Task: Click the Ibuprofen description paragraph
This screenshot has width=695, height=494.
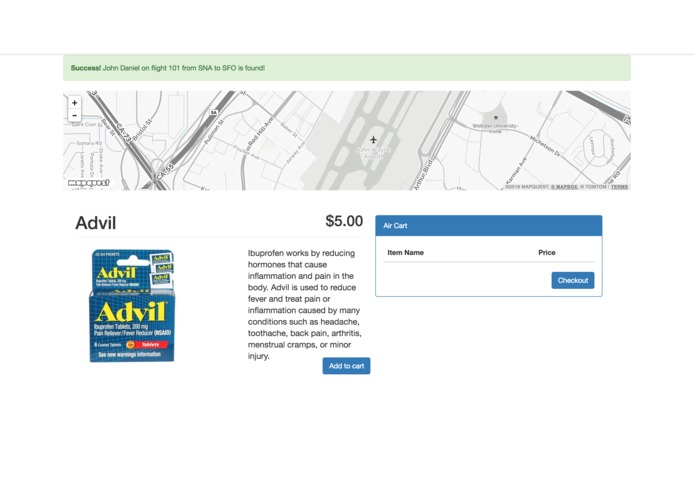Action: (x=305, y=304)
